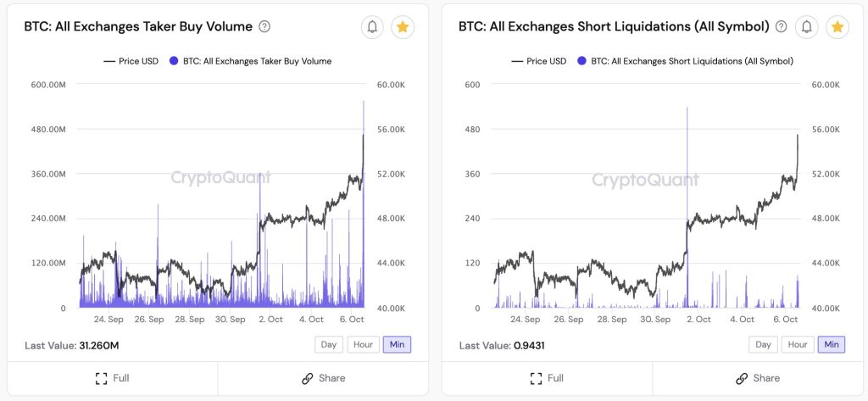The width and height of the screenshot is (868, 401).
Task: Switch Short Liquidations chart to Hour interval
Action: 797,344
